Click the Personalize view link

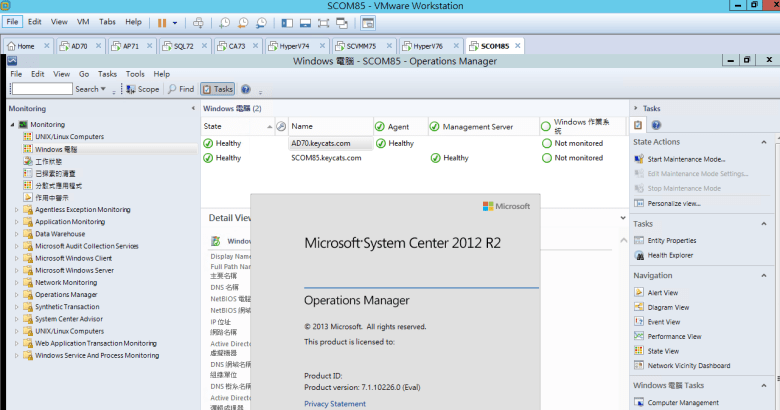coord(674,203)
